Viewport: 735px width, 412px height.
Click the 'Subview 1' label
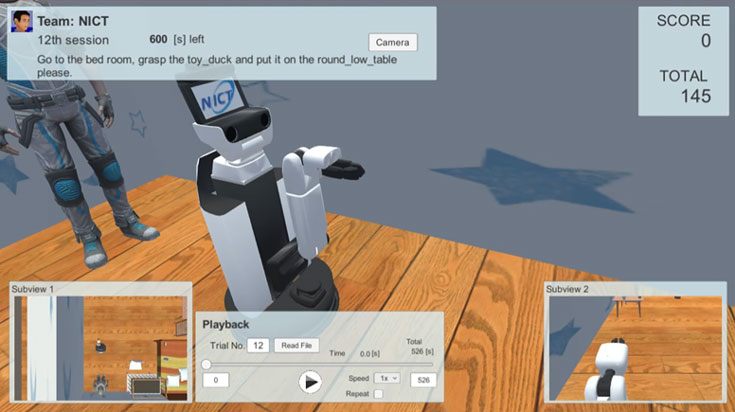click(x=32, y=289)
